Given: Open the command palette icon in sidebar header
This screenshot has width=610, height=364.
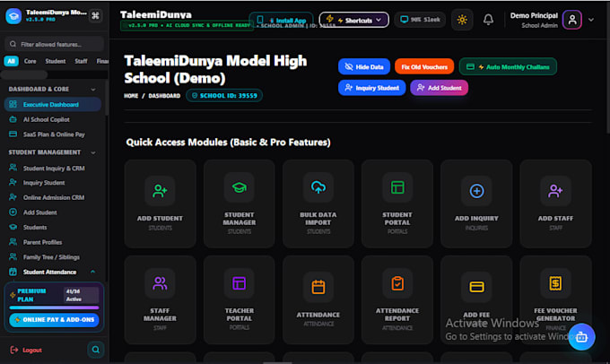Looking at the screenshot, I should pyautogui.click(x=95, y=15).
